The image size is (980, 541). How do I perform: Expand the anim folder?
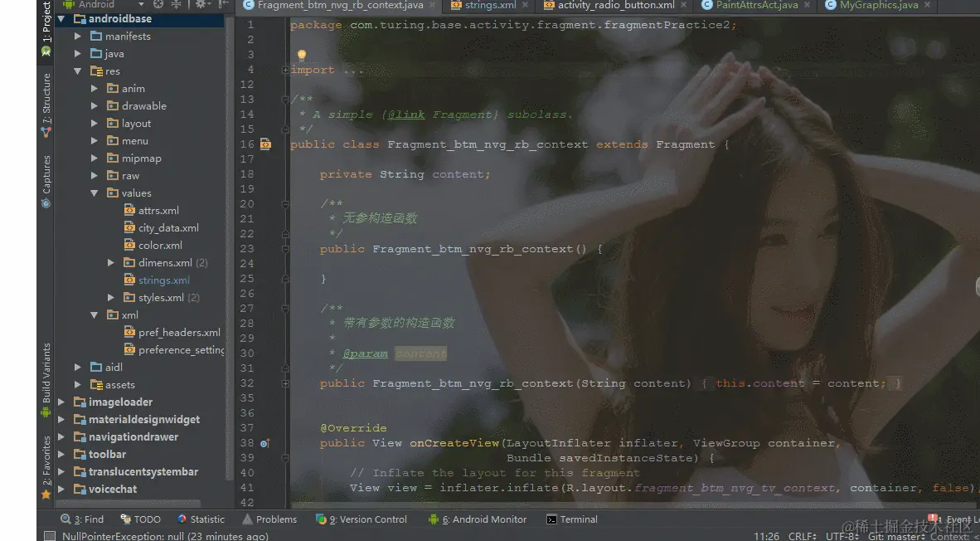pyautogui.click(x=95, y=89)
